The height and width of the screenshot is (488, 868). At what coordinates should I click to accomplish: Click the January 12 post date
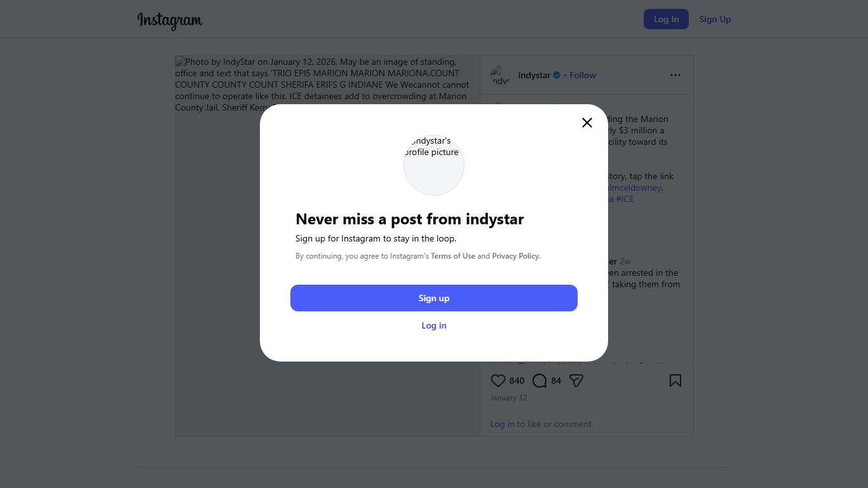(508, 398)
